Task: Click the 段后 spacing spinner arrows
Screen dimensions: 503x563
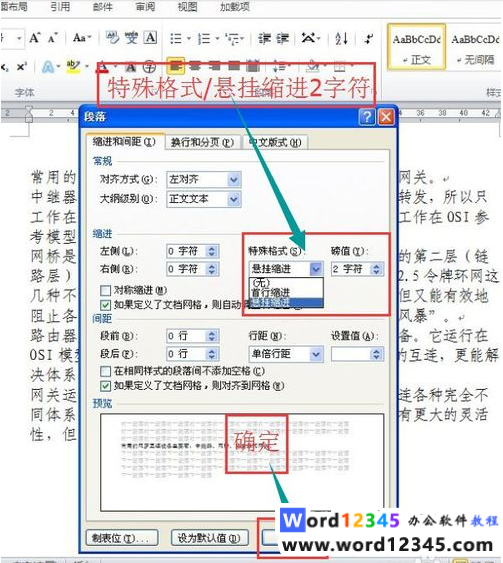Action: coord(211,354)
